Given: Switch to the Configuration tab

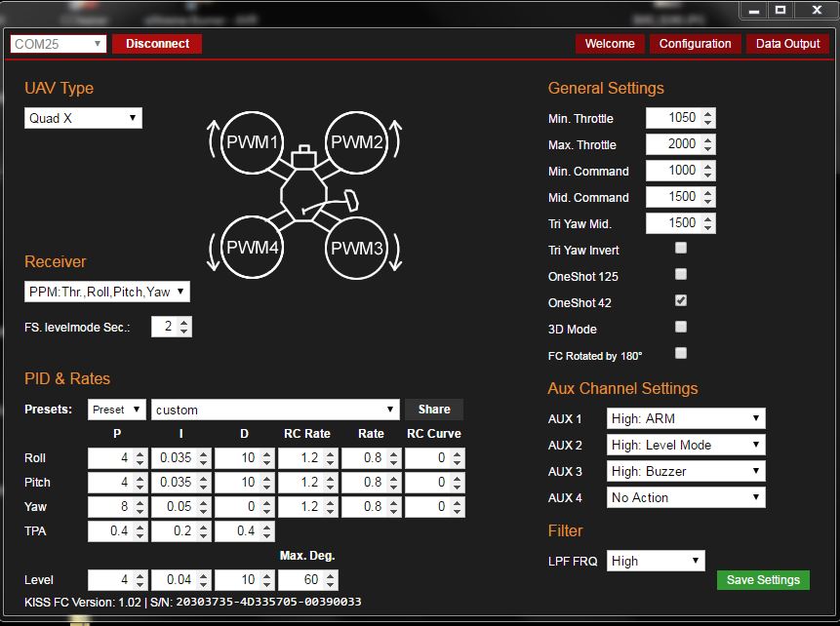Looking at the screenshot, I should (x=695, y=44).
